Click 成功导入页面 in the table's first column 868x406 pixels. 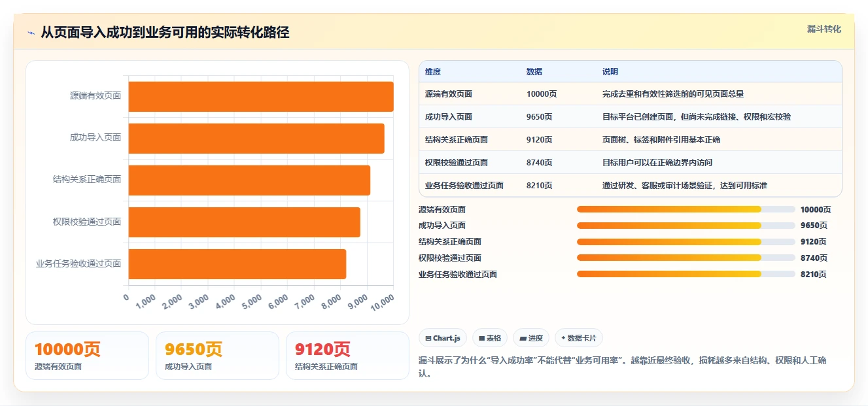(x=449, y=117)
